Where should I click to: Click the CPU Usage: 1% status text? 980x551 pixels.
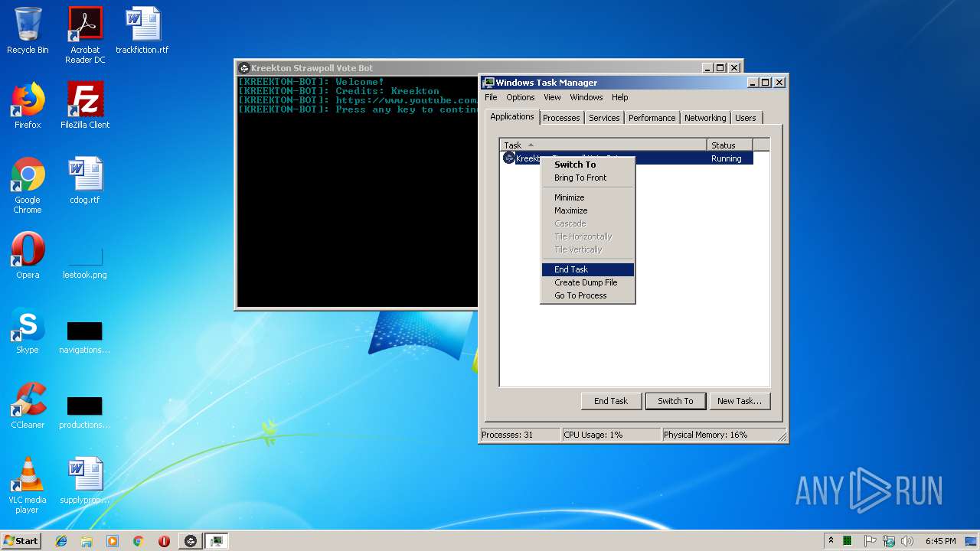pos(593,435)
